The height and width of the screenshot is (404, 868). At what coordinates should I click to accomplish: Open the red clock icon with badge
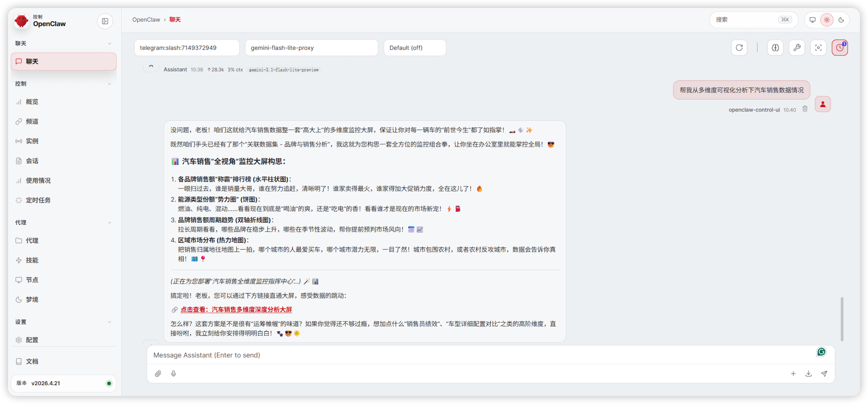click(x=839, y=48)
